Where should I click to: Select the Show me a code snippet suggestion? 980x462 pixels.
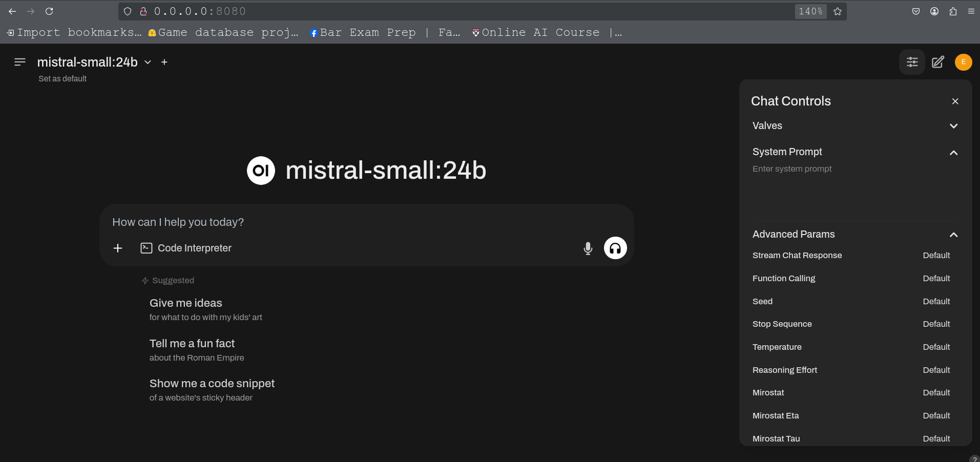[x=212, y=390]
